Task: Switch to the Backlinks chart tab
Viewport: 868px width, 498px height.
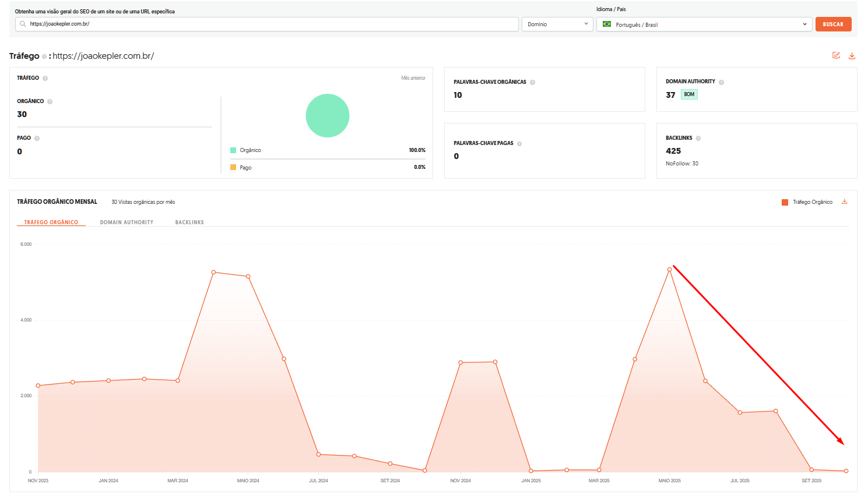Action: (x=189, y=222)
